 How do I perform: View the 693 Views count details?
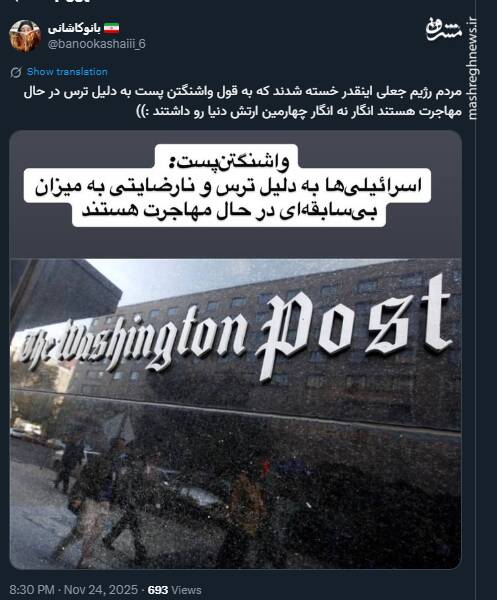click(x=174, y=590)
